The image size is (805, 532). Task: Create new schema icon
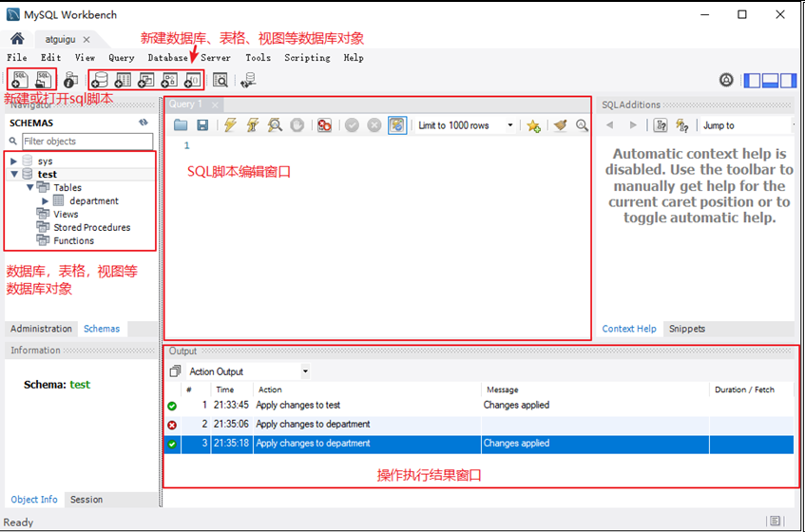click(x=99, y=80)
